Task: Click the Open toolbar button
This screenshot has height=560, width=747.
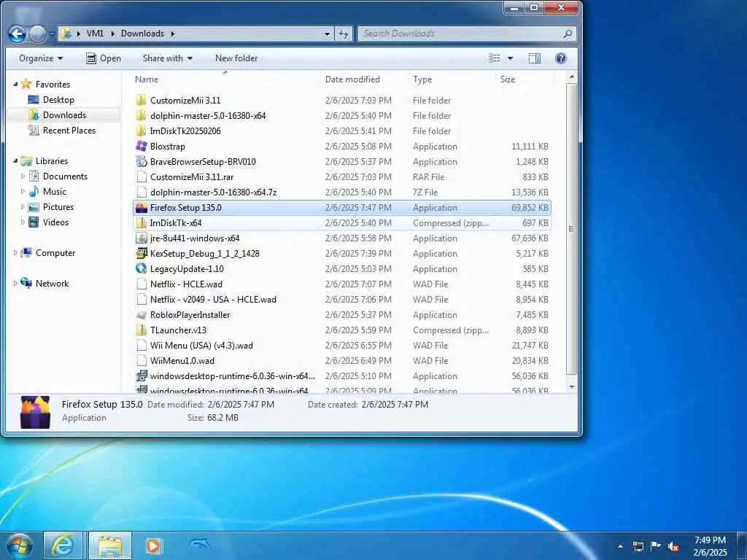Action: pyautogui.click(x=104, y=58)
